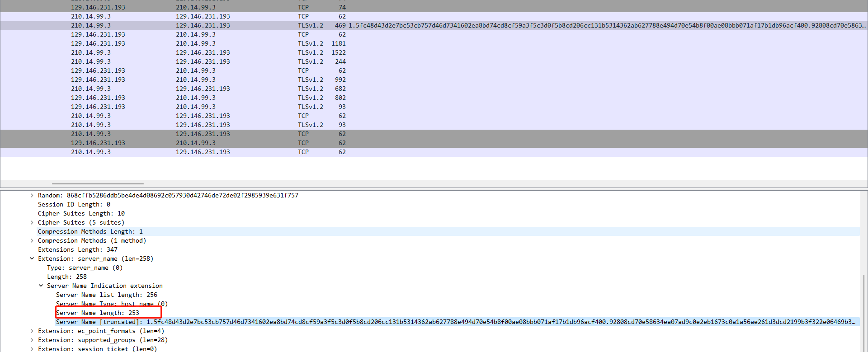Expand Compression Methods (1 method) node
The height and width of the screenshot is (352, 868).
click(x=32, y=240)
